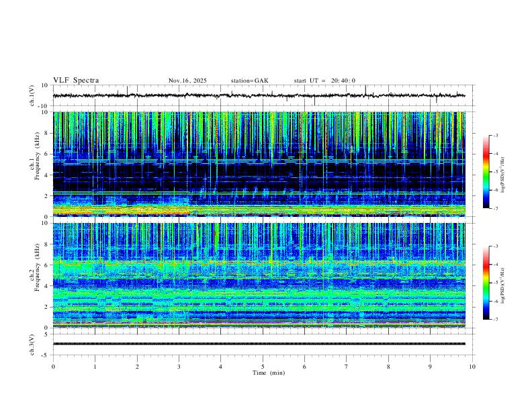Viewport: 532px width, 411px height.
Task: Click the black ch.1 voltage waveform trace
Action: click(x=259, y=95)
